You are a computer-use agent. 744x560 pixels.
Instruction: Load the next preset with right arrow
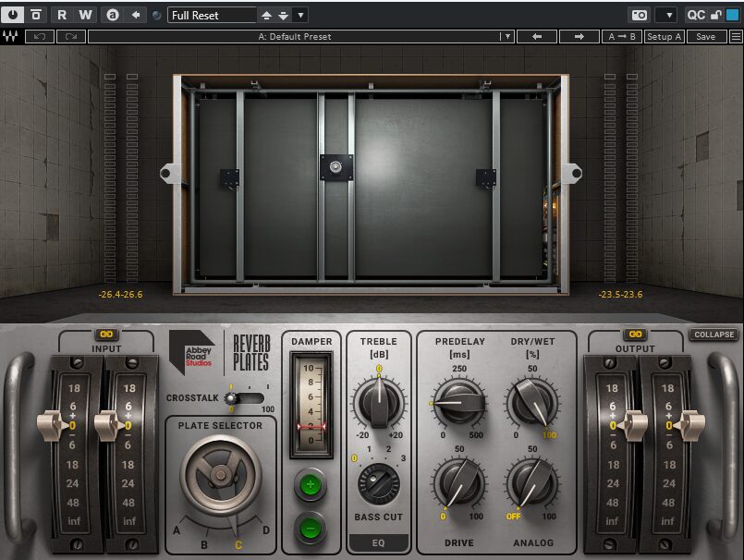pos(579,37)
